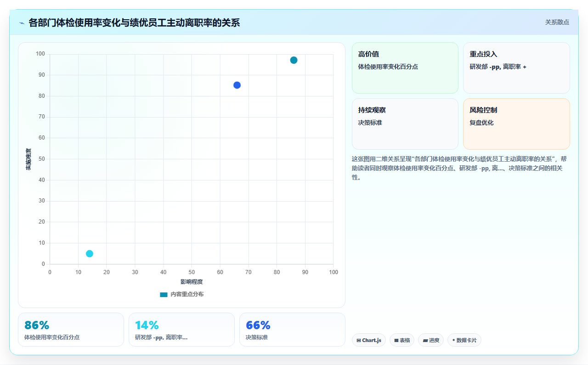Click the 影响程度 x-axis label
The height and width of the screenshot is (365, 588).
pos(192,281)
